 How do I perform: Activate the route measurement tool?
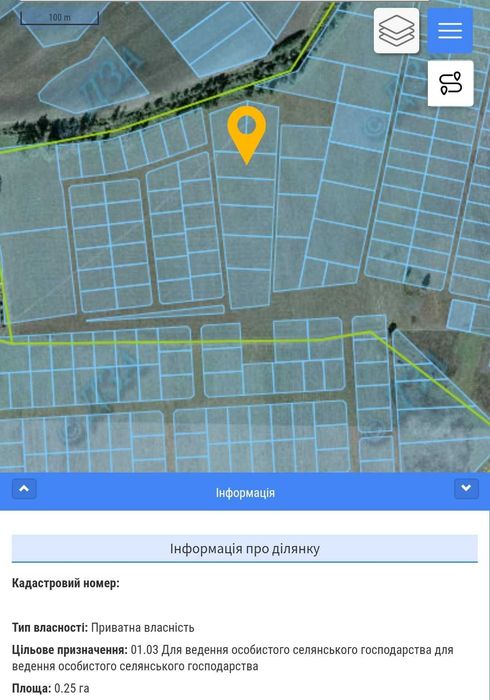click(x=450, y=83)
